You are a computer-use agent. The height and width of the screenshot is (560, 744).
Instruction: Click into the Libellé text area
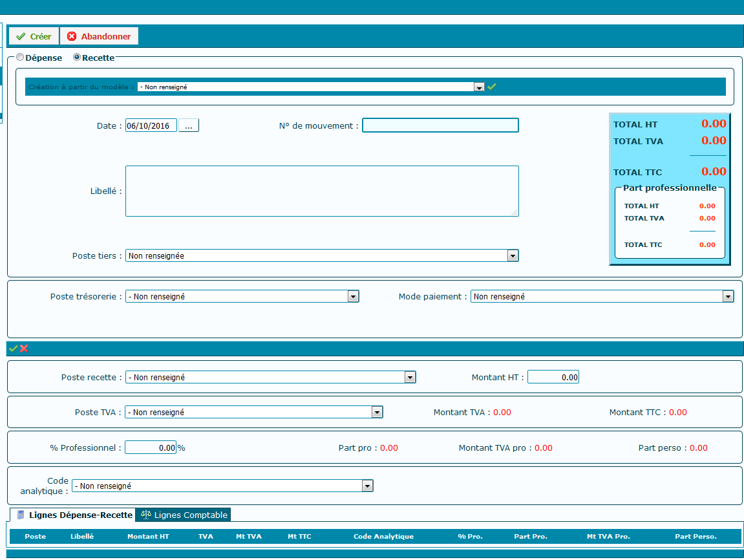point(321,191)
